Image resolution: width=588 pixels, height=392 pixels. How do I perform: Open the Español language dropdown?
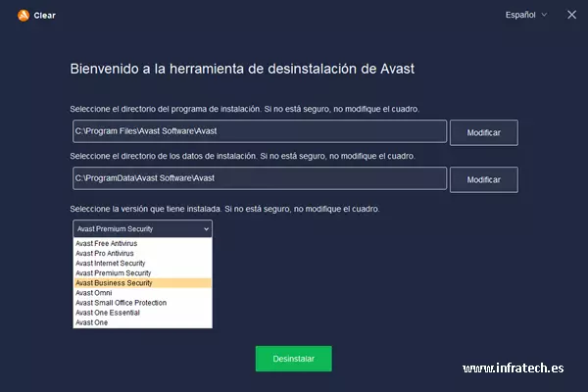click(525, 15)
